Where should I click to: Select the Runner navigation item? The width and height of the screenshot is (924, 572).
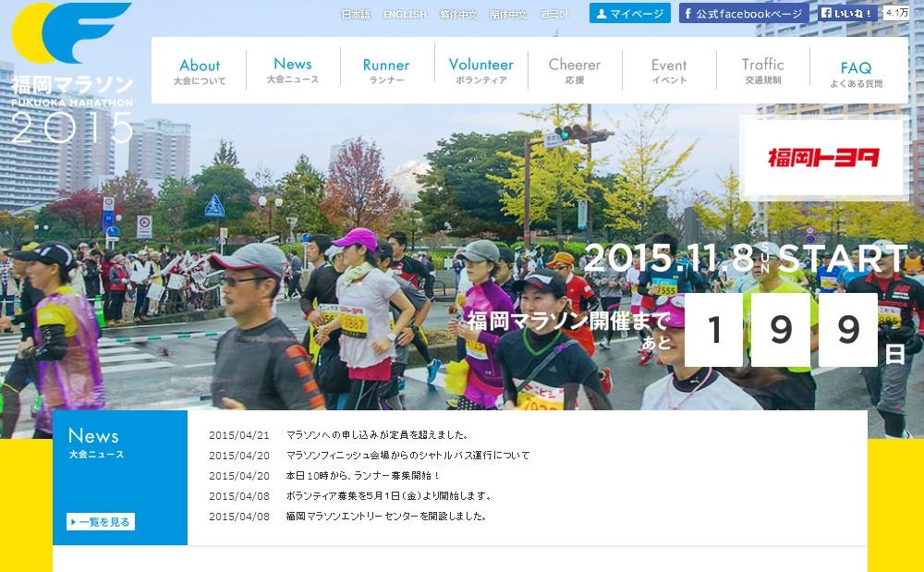point(386,71)
